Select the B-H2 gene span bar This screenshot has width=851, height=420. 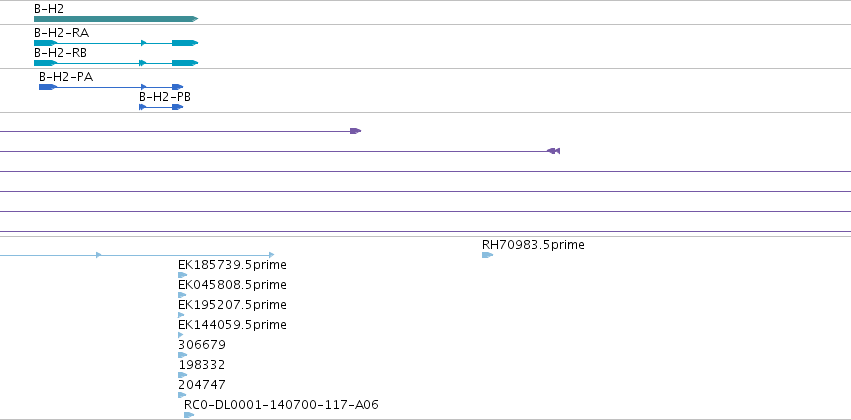pos(116,19)
